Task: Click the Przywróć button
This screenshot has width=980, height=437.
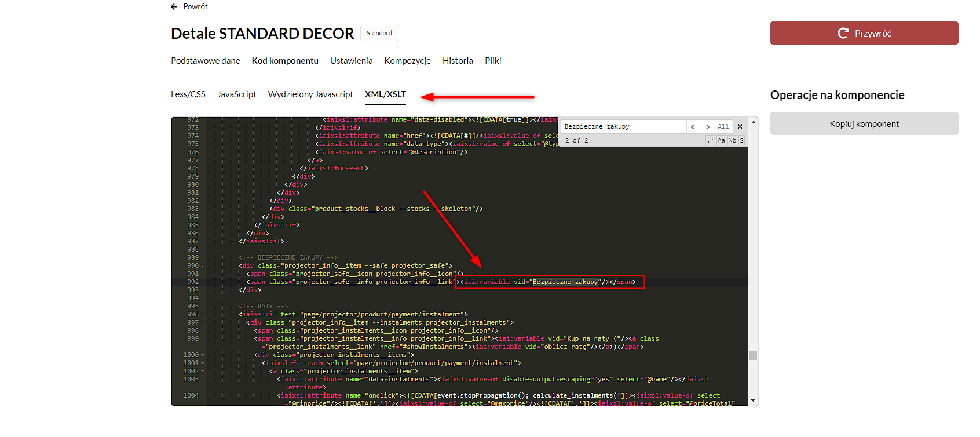Action: 864,33
